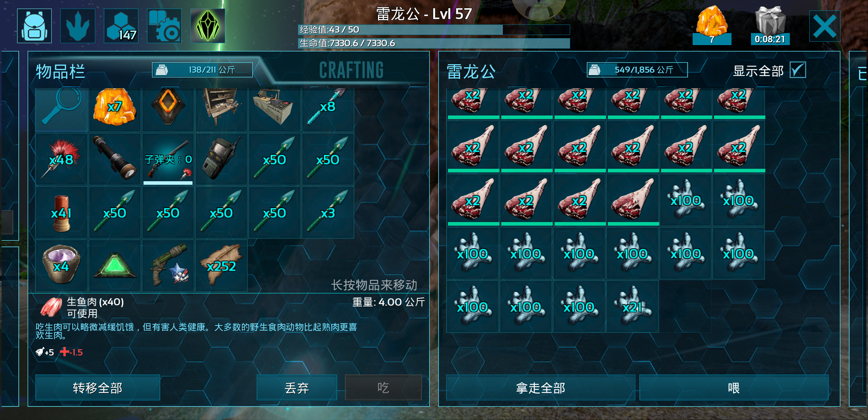Select the x21 chitin stack in dinosaur inventory
Viewport: 868px width, 420px height.
(632, 307)
